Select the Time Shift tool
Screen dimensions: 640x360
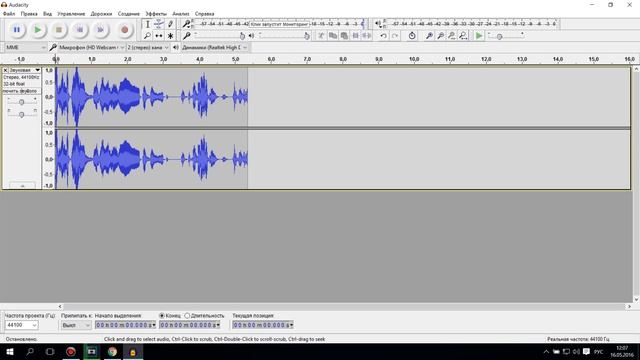coord(159,36)
